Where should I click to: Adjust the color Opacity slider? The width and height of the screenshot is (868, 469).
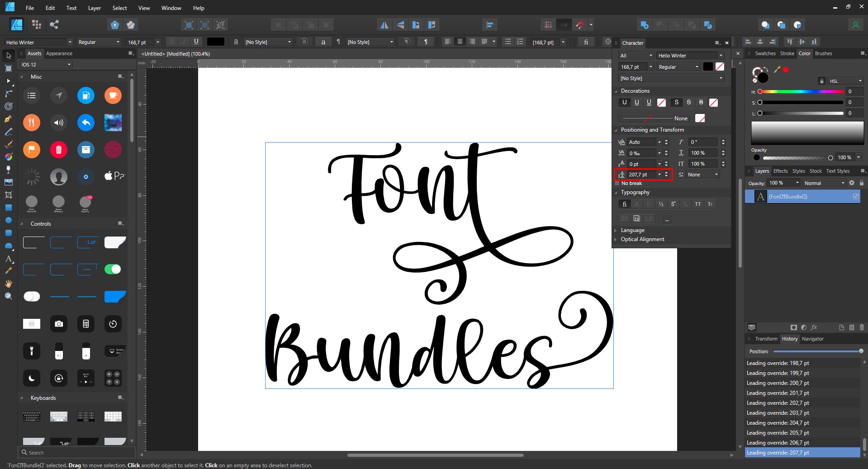click(x=798, y=158)
